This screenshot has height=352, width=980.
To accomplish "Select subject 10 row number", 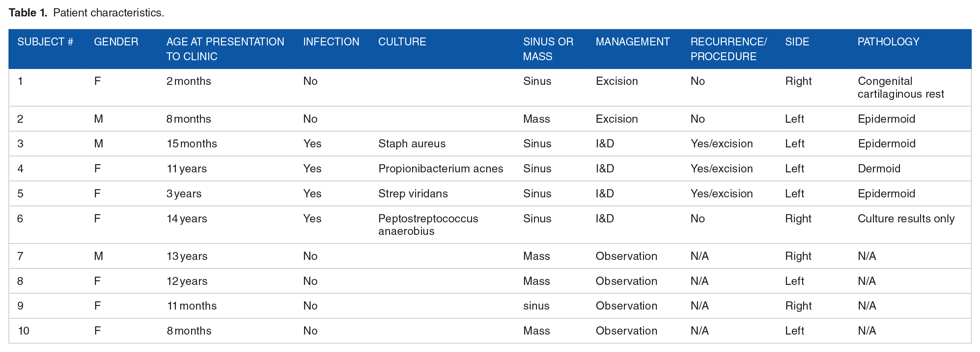I will pos(24,330).
